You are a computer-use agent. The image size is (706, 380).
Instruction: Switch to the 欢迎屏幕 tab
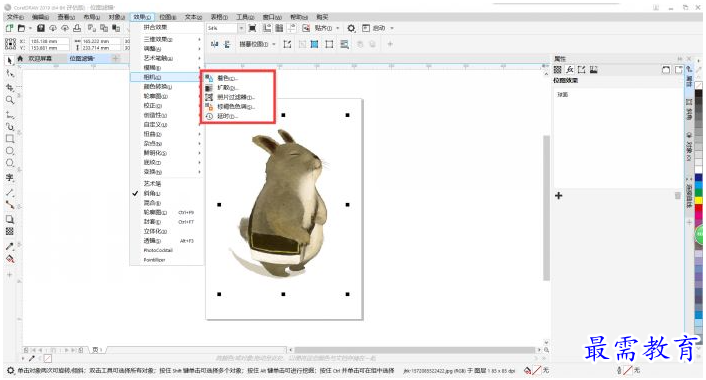pyautogui.click(x=40, y=59)
